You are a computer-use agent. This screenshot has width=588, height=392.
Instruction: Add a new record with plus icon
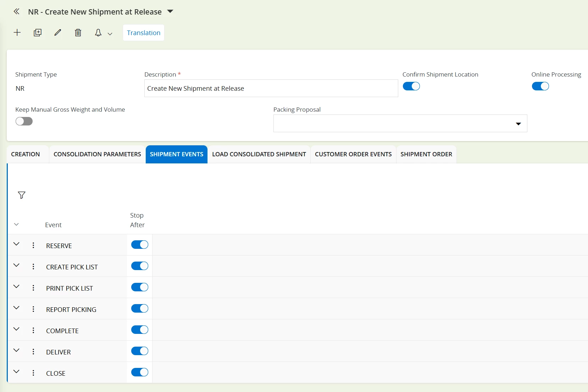[x=17, y=33]
